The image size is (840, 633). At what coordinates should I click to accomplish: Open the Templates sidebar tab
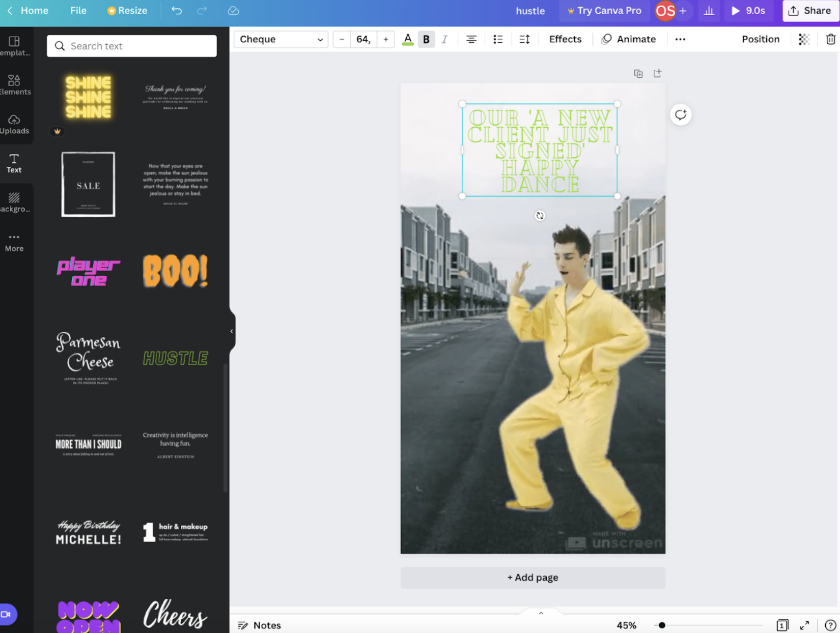[14, 46]
